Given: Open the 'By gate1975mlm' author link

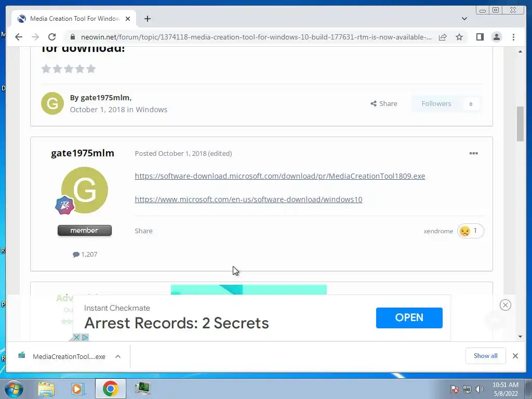Looking at the screenshot, I should click(101, 98).
